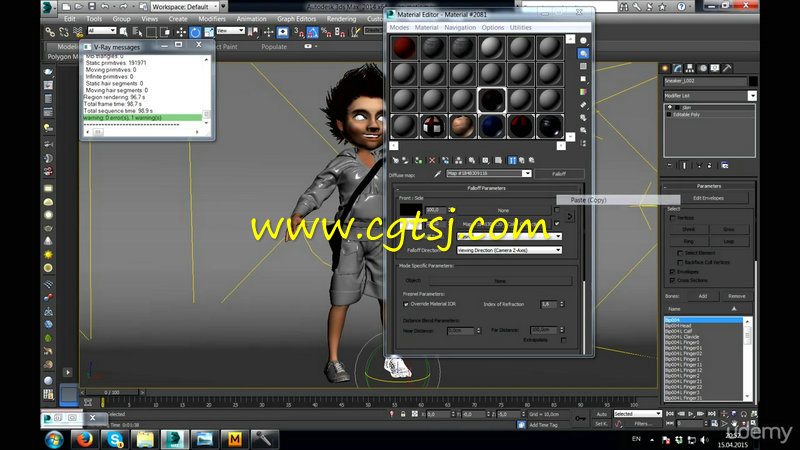Click the Edit Envelopes button
The image size is (800, 450).
708,198
